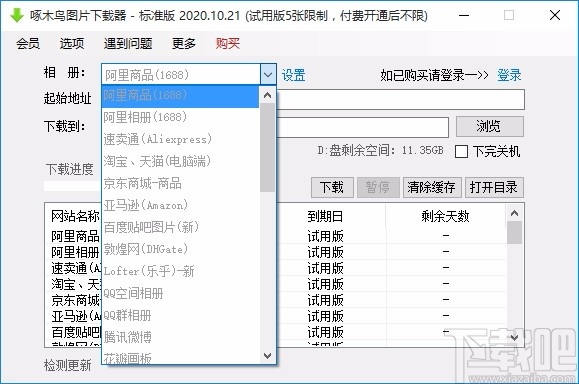Select 敦煌网(DHGate) option
Image resolution: width=579 pixels, height=384 pixels.
(180, 249)
